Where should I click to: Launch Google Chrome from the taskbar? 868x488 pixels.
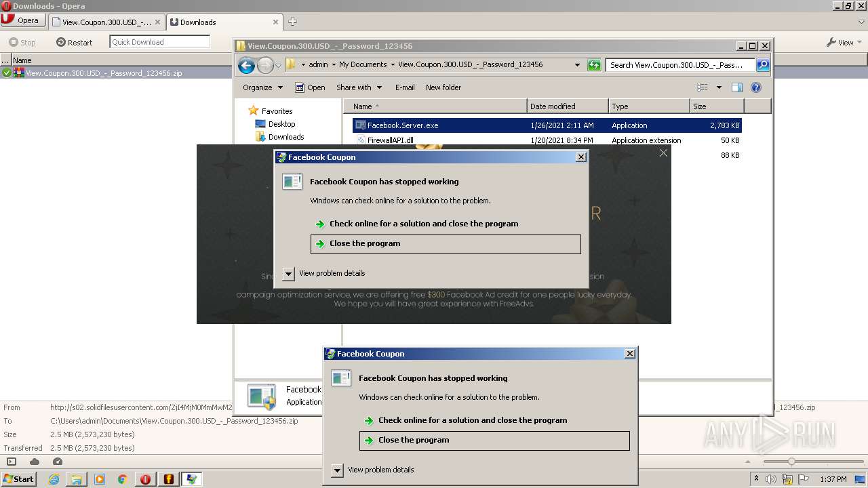point(123,479)
